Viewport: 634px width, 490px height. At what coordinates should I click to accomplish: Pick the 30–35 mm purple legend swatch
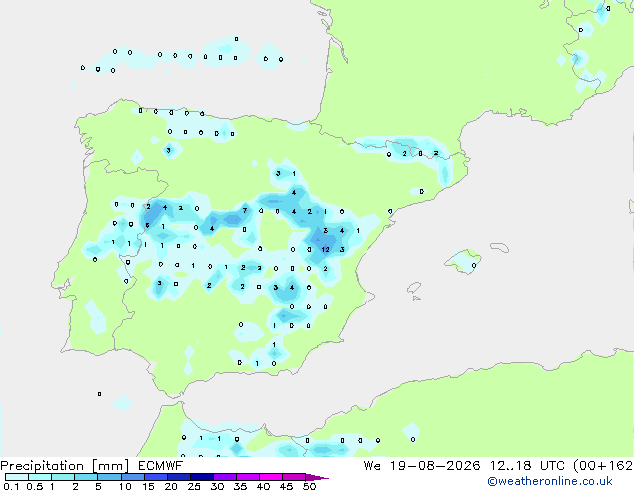click(224, 477)
